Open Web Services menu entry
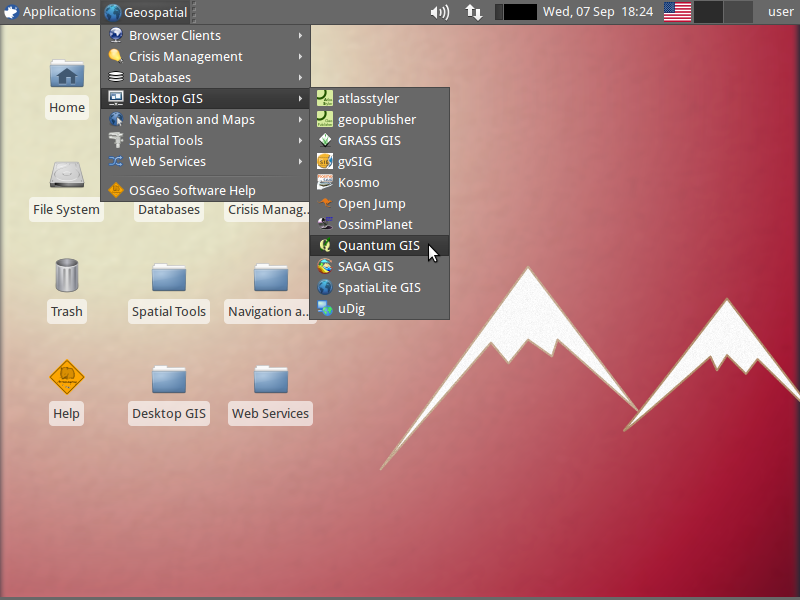The image size is (800, 600). point(206,161)
